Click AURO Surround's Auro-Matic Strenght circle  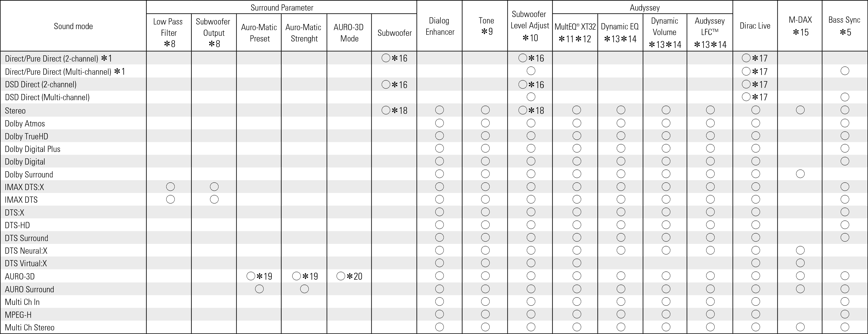(304, 289)
